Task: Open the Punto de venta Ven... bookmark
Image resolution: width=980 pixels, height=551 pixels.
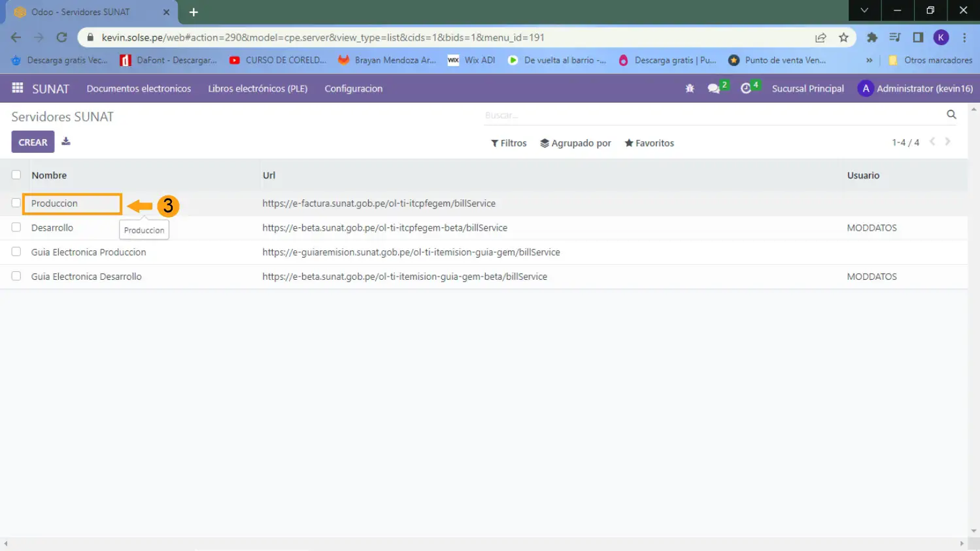Action: coord(777,60)
